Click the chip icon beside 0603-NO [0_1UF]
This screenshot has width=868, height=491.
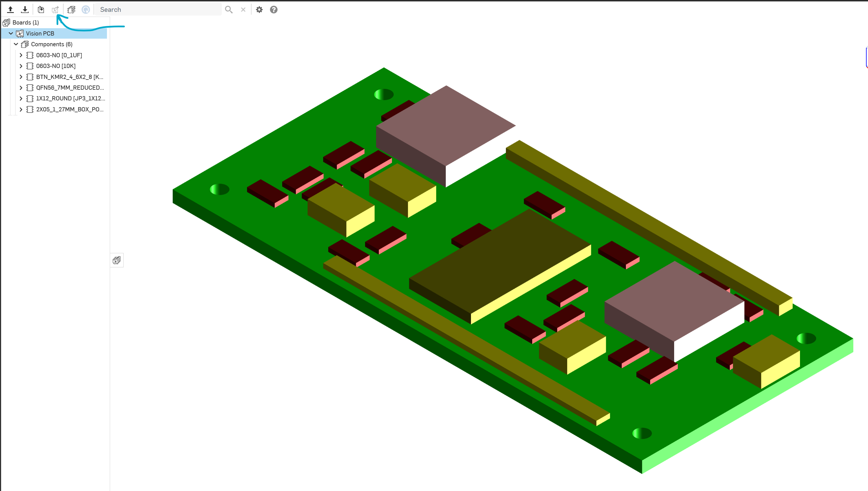pos(30,55)
